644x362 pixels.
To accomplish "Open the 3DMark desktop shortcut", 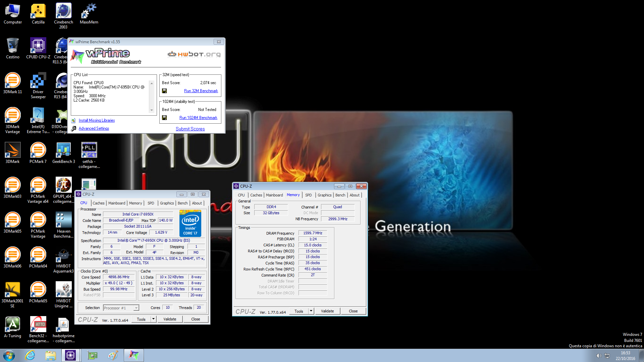I will coord(13,153).
